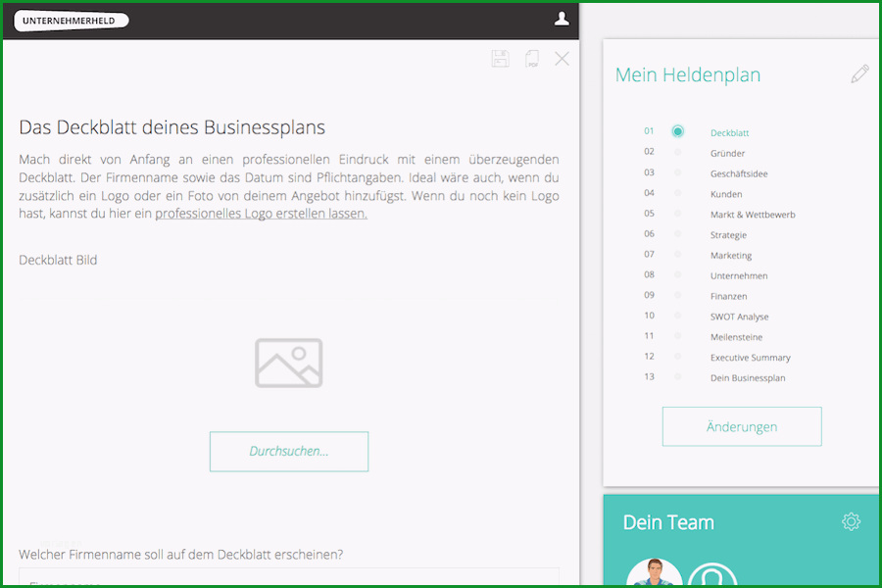Image resolution: width=882 pixels, height=588 pixels.
Task: Close the Deckblatt editor with the X icon
Action: pyautogui.click(x=562, y=59)
